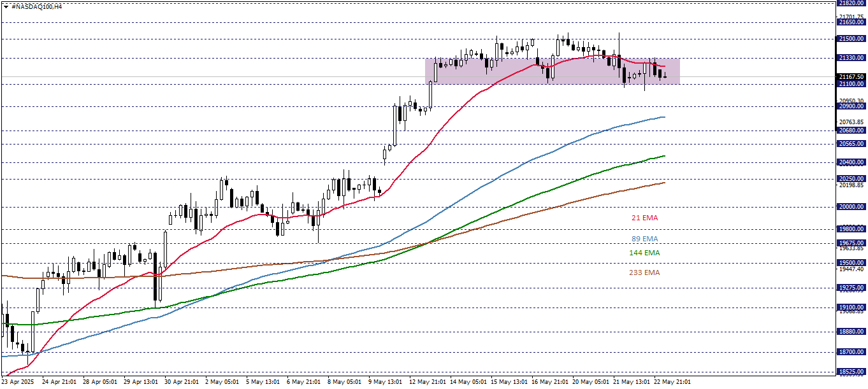
Task: Click the 19675.00 price level label
Action: (x=851, y=243)
